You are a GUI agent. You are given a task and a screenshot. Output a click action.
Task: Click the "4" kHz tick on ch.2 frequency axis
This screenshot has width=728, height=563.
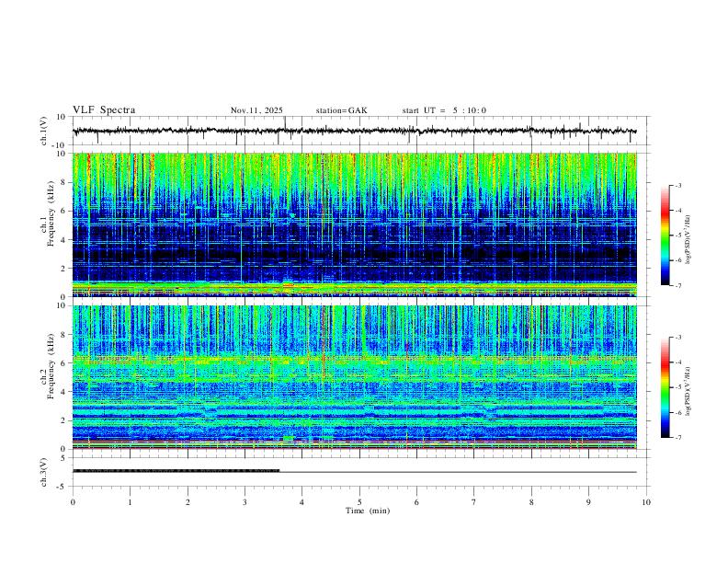point(64,392)
